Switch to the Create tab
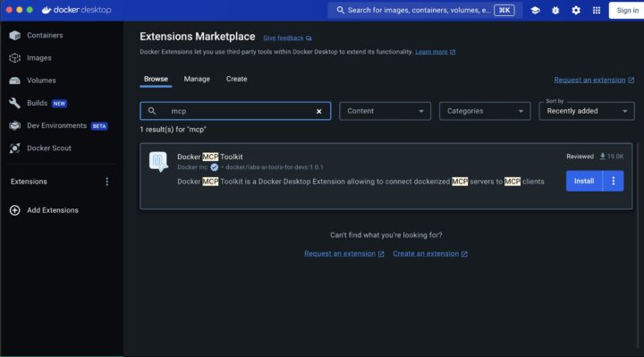The width and height of the screenshot is (644, 357). click(x=236, y=79)
